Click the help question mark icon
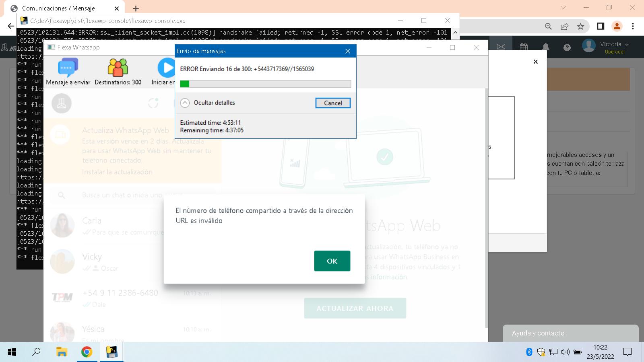Screen dimensions: 644x362 click(567, 47)
